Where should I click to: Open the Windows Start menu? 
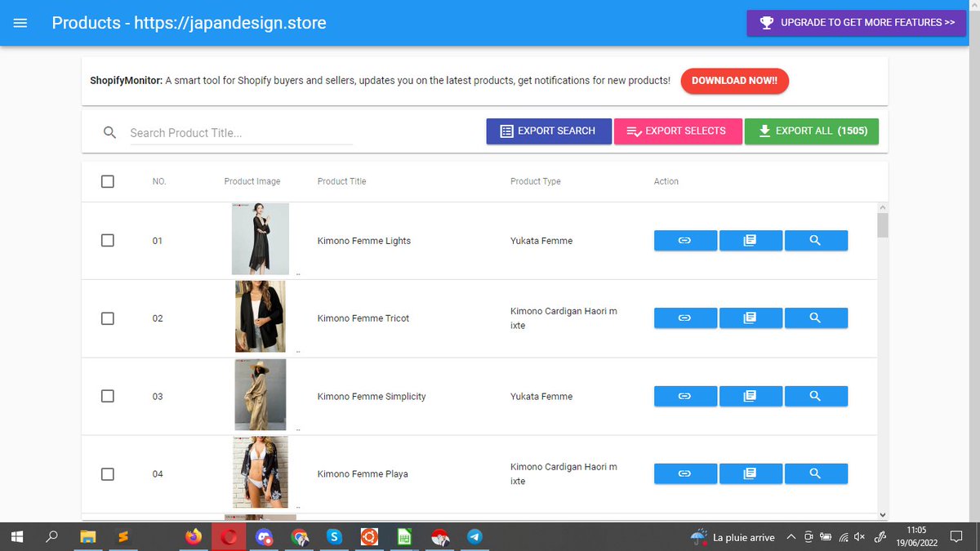pyautogui.click(x=17, y=537)
